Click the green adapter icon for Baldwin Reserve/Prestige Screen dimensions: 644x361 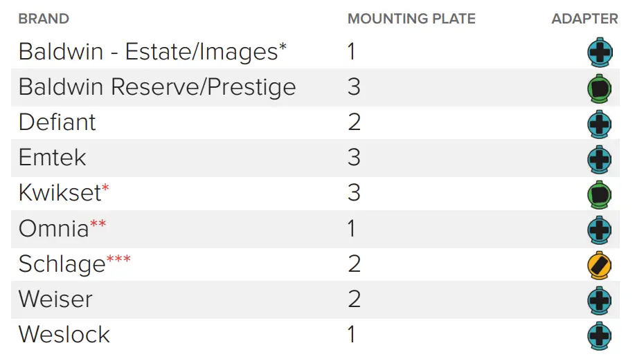(x=599, y=89)
